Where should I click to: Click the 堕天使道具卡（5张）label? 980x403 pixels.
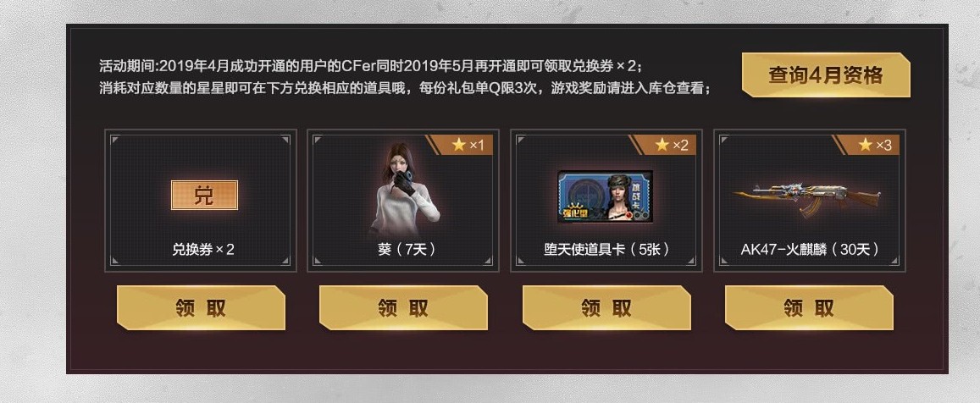coord(606,249)
